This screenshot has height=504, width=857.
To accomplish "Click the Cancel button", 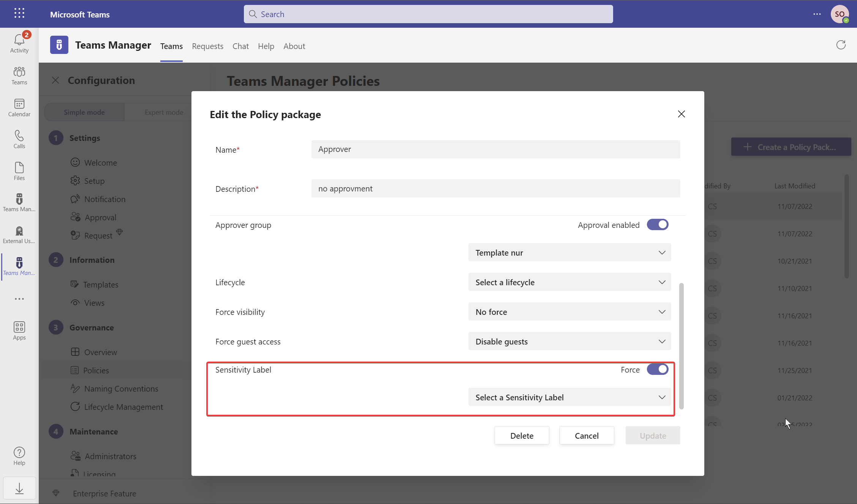I will [x=587, y=436].
